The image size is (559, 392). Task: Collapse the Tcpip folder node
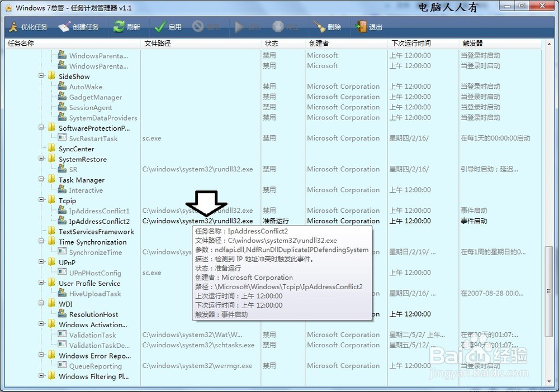41,200
